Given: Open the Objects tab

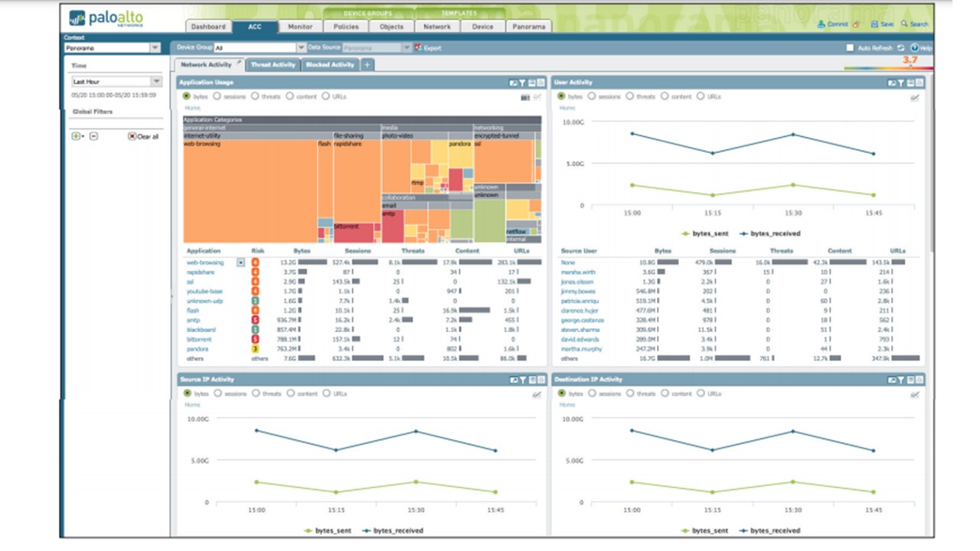Looking at the screenshot, I should point(391,26).
